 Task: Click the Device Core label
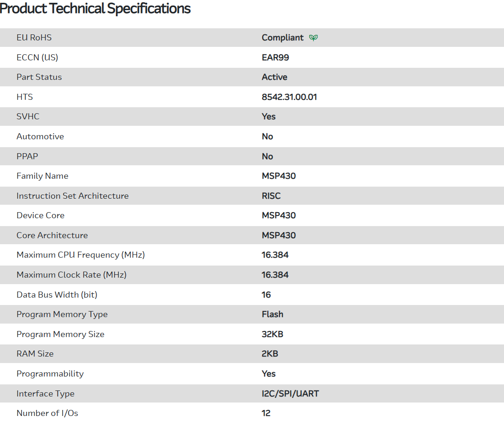pos(40,215)
